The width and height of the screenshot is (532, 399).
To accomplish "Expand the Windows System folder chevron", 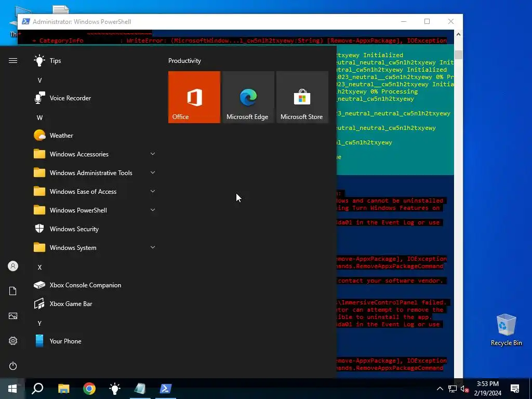I will tap(153, 247).
